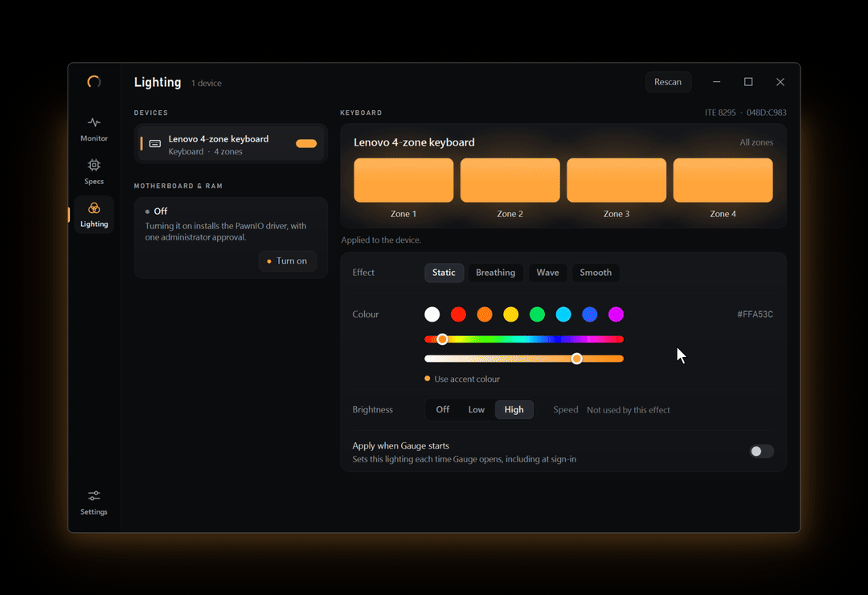Image resolution: width=868 pixels, height=595 pixels.
Task: Pick the green colour swatch
Action: (x=537, y=314)
